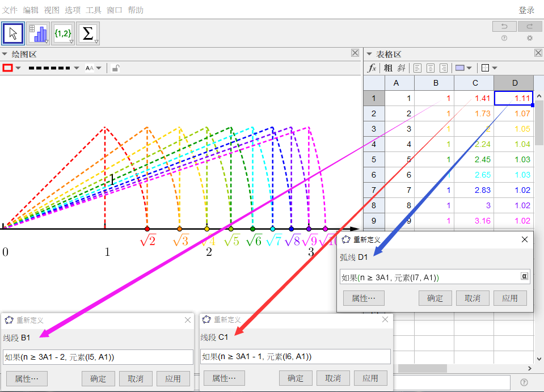Align cell text right
The width and height of the screenshot is (544, 392).
[x=444, y=68]
